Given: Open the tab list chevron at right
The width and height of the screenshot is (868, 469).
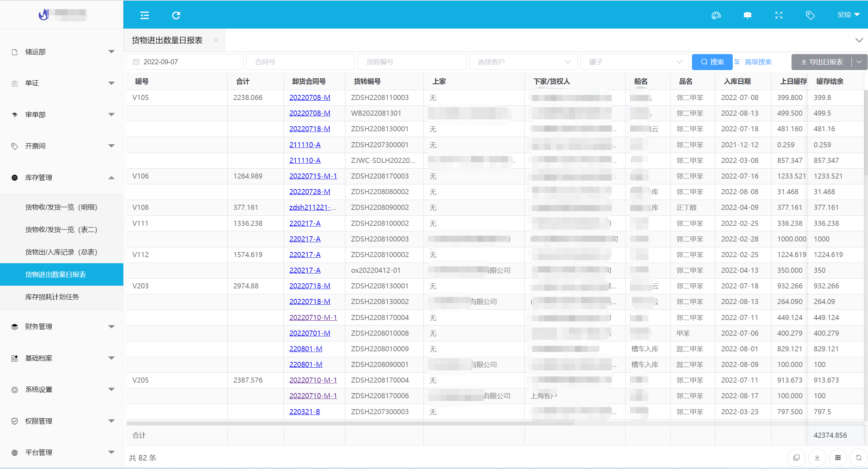Looking at the screenshot, I should [859, 40].
